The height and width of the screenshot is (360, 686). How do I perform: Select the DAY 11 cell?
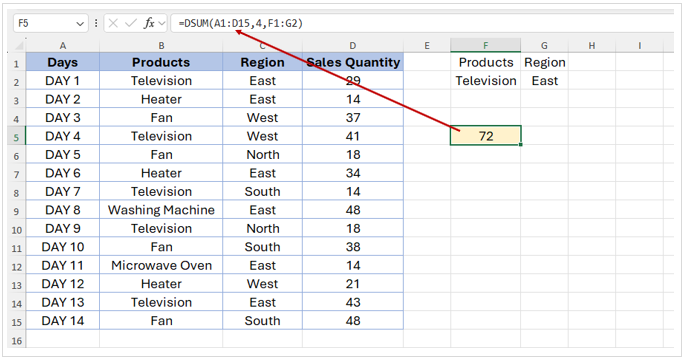[x=63, y=265]
